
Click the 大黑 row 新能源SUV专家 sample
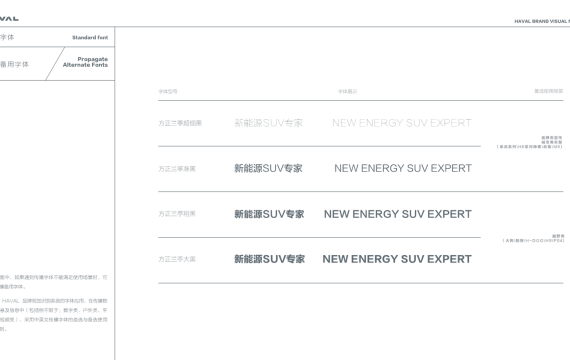pyautogui.click(x=269, y=259)
